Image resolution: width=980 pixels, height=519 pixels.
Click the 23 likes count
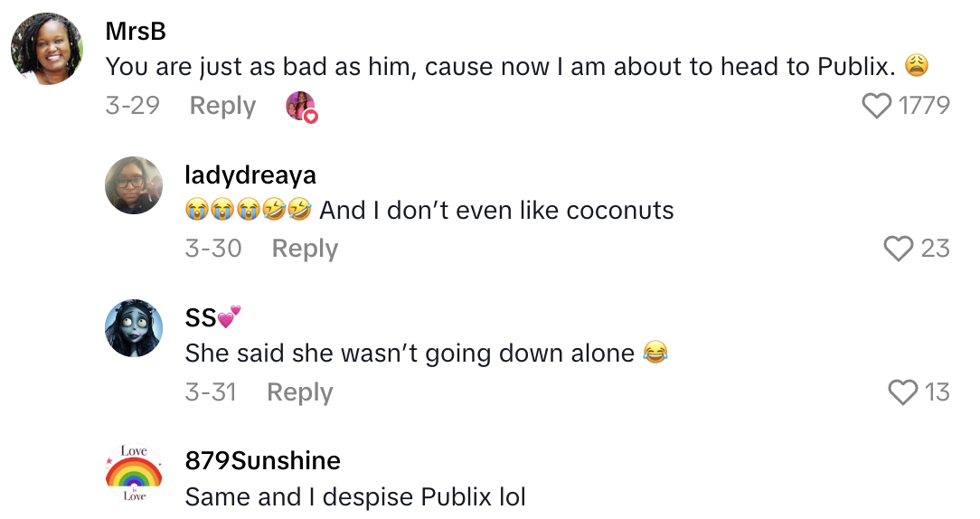(x=935, y=249)
